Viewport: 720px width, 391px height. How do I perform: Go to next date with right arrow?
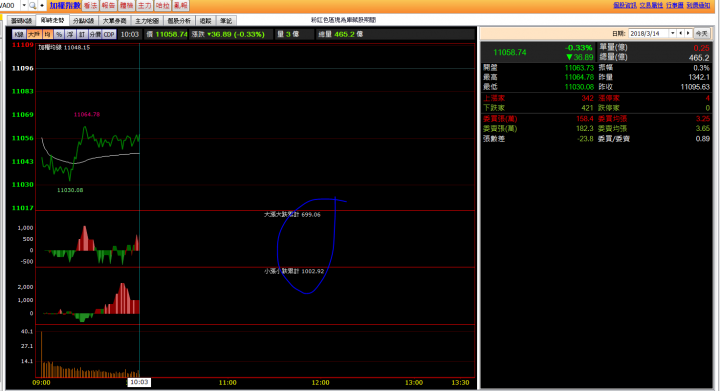[688, 34]
